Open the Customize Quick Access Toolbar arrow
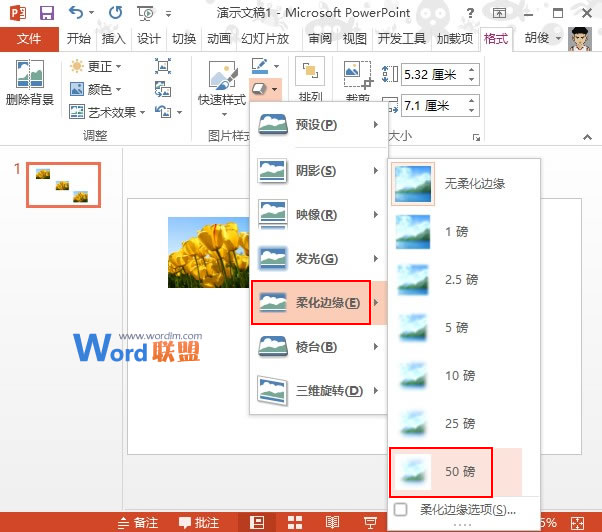 [168, 14]
